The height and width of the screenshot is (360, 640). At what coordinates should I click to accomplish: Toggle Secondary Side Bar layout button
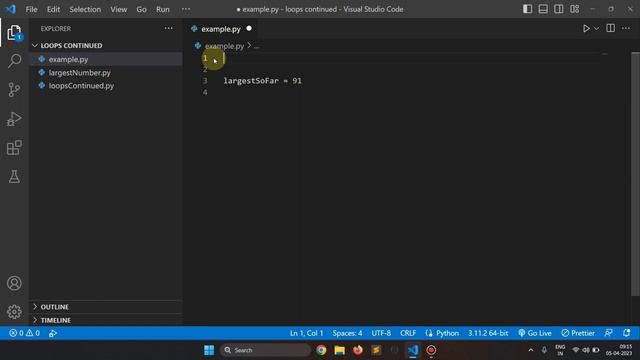(x=558, y=9)
